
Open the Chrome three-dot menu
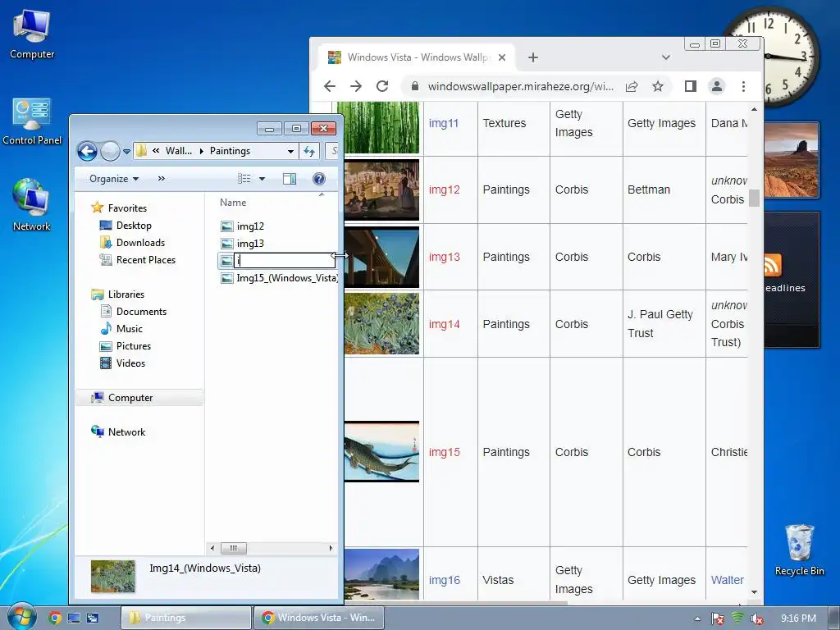743,86
